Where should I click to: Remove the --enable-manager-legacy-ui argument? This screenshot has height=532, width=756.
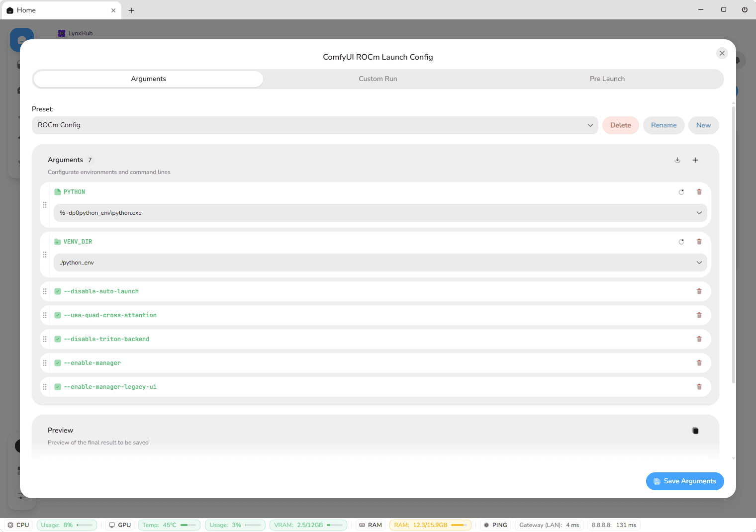699,387
